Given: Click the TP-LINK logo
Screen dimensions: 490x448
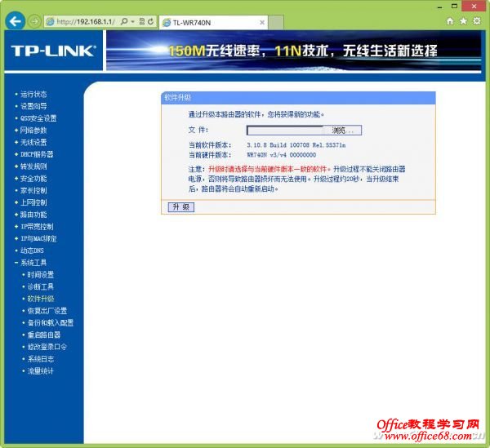Looking at the screenshot, I should point(53,51).
